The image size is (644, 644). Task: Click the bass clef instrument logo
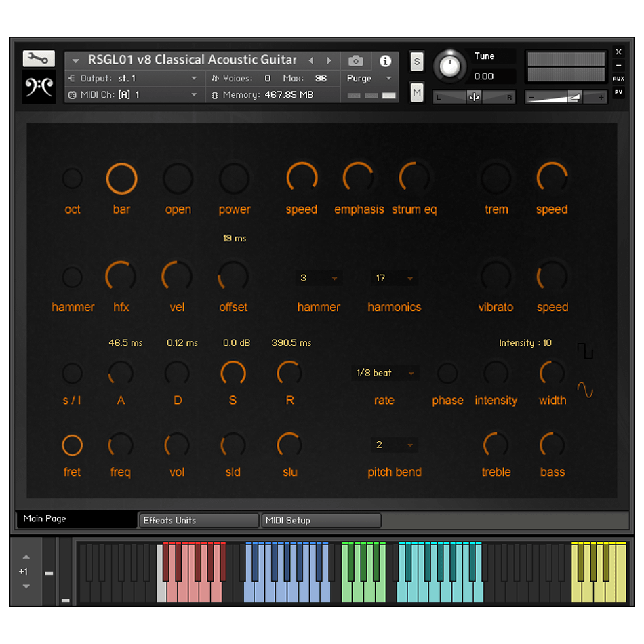(39, 87)
